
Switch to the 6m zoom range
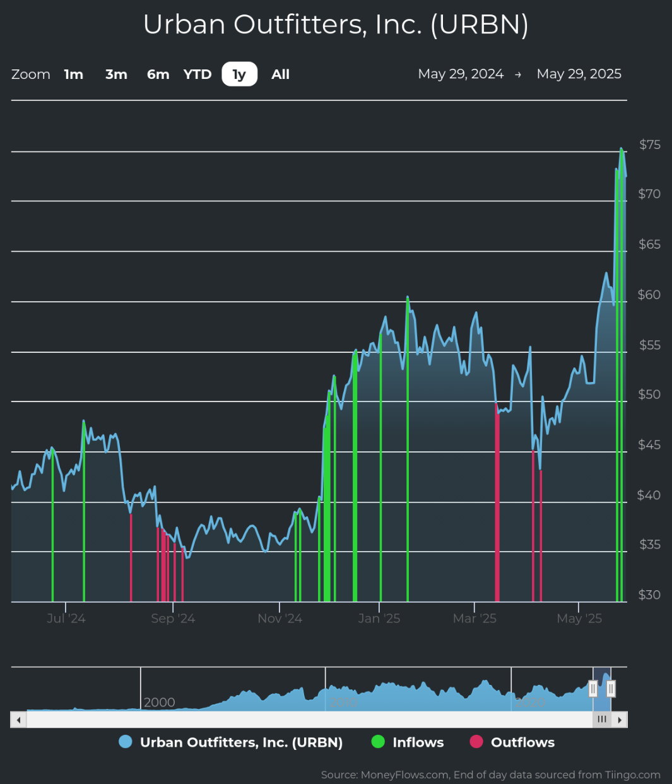click(158, 74)
